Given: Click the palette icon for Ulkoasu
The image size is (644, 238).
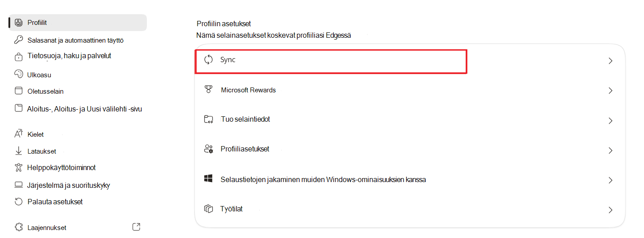Looking at the screenshot, I should point(19,74).
